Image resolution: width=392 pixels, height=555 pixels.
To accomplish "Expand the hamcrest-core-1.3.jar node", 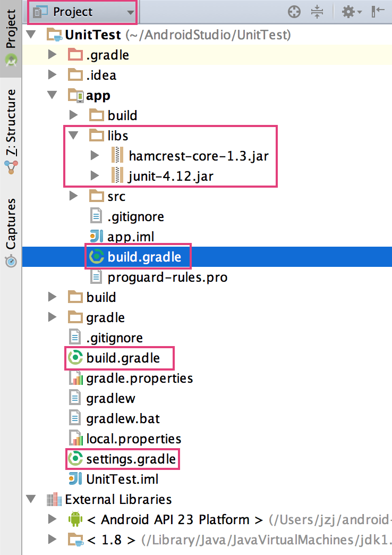I will [95, 156].
